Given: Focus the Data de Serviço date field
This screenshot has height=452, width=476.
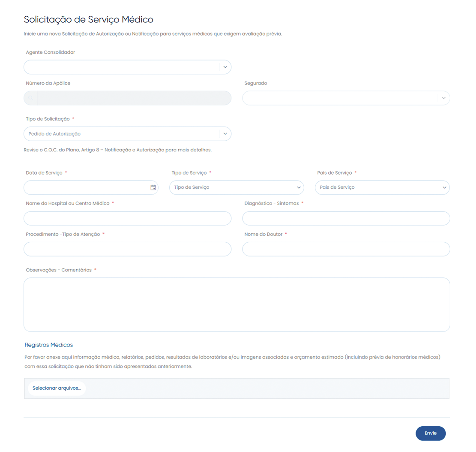Looking at the screenshot, I should point(86,187).
